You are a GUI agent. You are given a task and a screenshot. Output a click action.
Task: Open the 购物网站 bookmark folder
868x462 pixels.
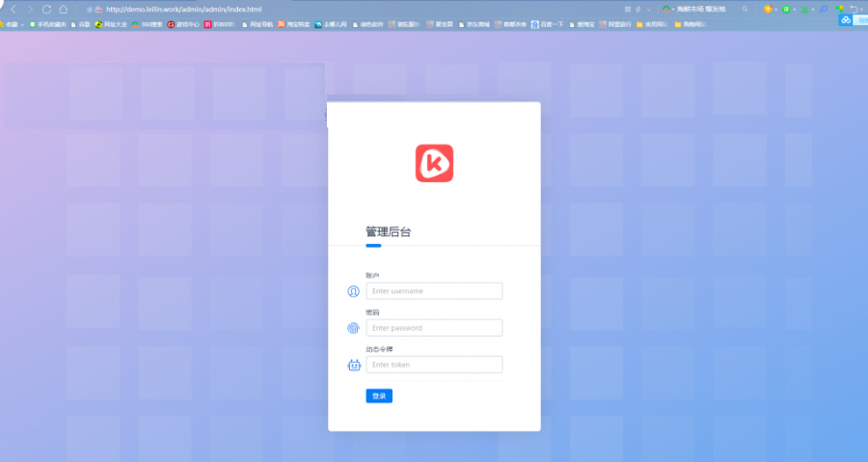pos(690,24)
